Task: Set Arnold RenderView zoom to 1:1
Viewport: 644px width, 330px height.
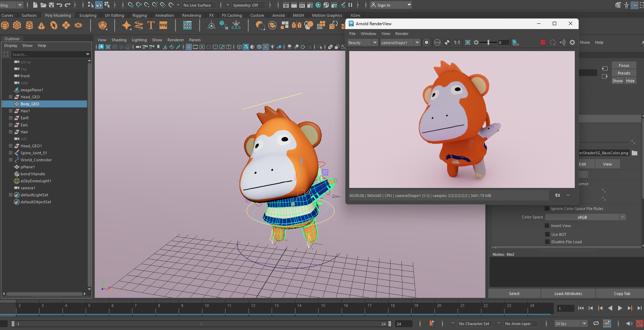Action: [457, 42]
